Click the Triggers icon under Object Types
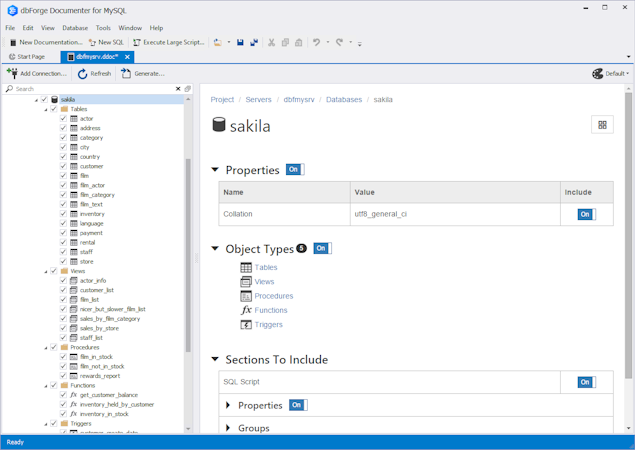635x450 pixels. tap(246, 324)
